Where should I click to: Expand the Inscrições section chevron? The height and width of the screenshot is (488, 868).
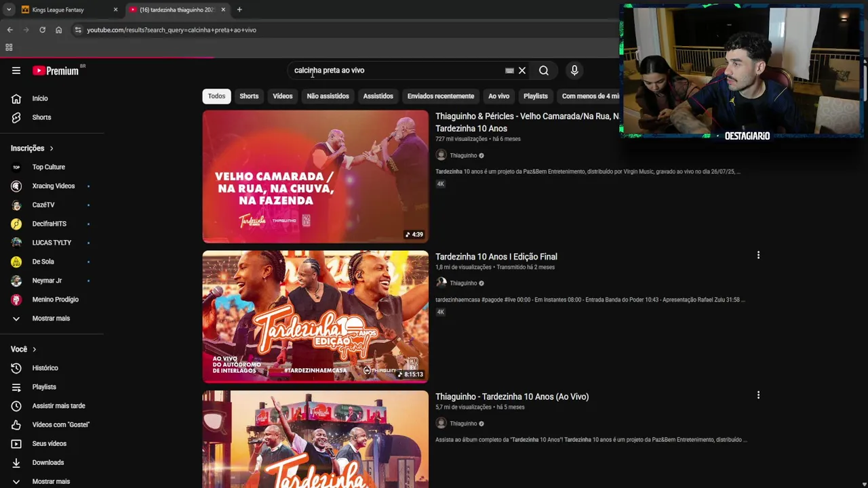coord(51,148)
